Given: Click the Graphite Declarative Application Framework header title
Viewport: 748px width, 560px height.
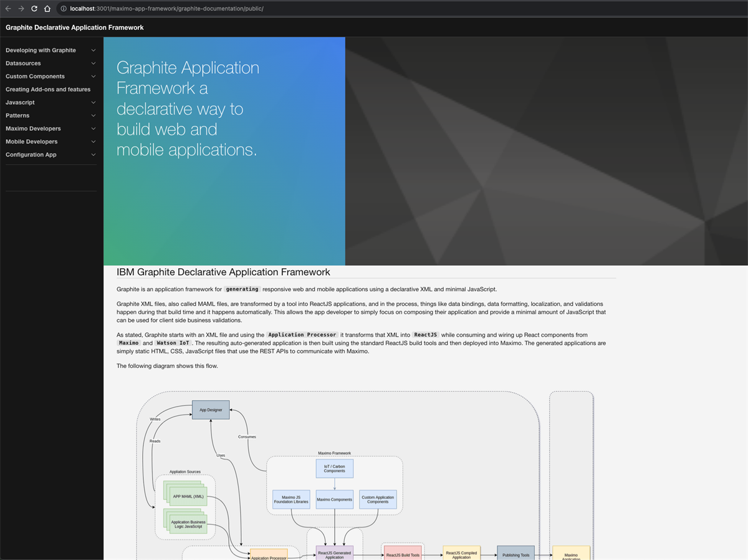Looking at the screenshot, I should point(75,27).
